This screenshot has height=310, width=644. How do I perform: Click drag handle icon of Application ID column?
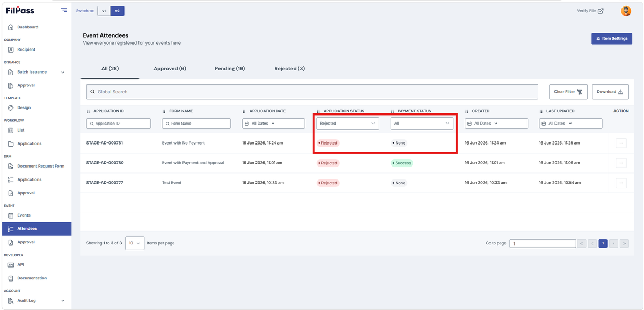click(x=89, y=111)
